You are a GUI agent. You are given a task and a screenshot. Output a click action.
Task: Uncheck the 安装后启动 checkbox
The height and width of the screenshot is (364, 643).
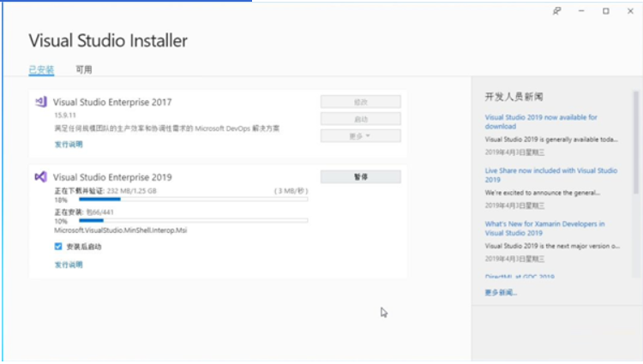pyautogui.click(x=58, y=247)
